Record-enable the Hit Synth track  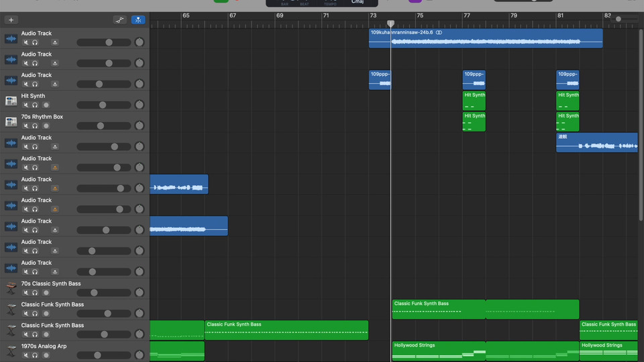(46, 105)
